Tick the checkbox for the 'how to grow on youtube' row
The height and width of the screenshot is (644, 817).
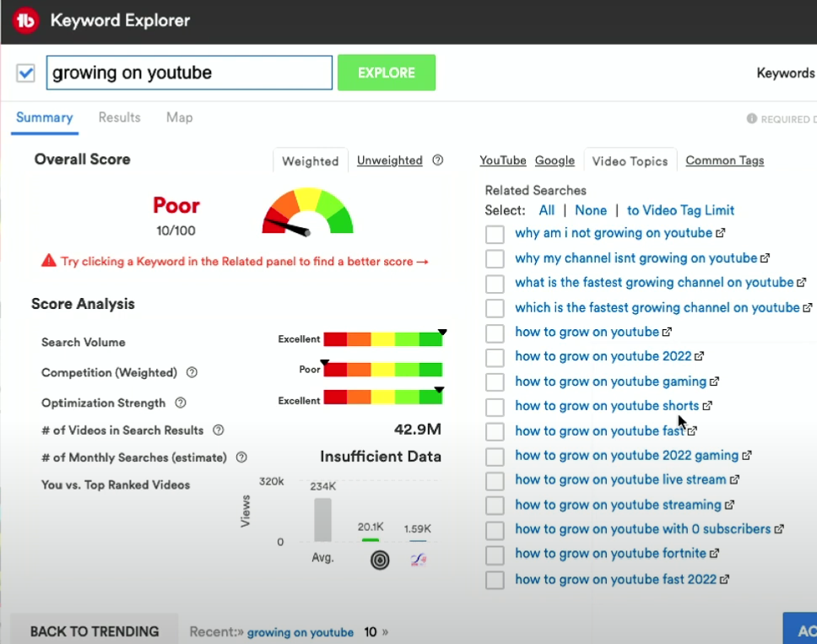coord(495,333)
